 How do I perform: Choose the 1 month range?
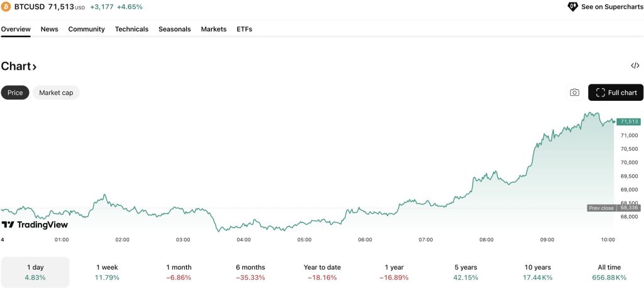point(179,272)
